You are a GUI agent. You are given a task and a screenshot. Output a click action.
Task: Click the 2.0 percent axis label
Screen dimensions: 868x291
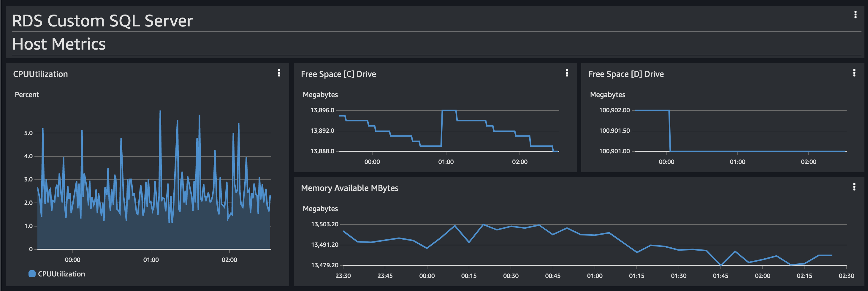click(x=28, y=203)
